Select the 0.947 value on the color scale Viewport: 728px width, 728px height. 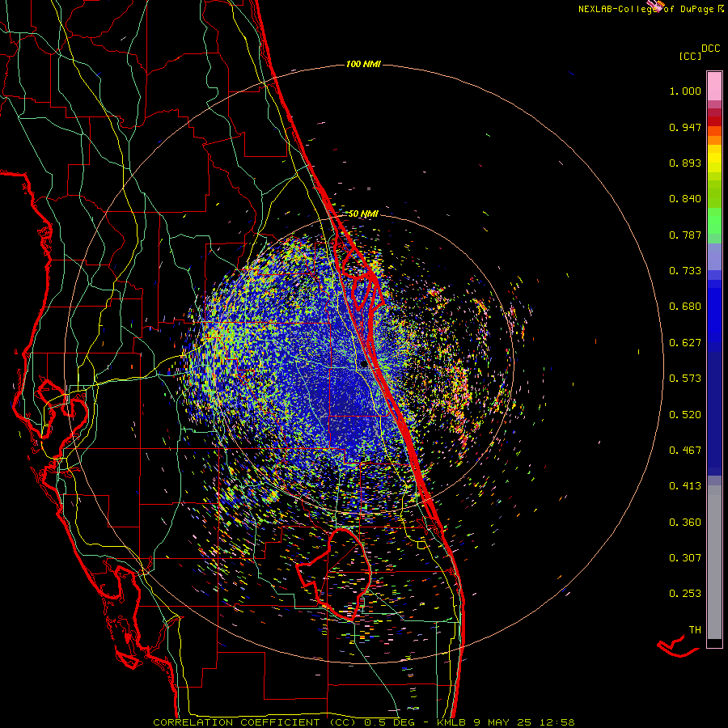click(685, 127)
